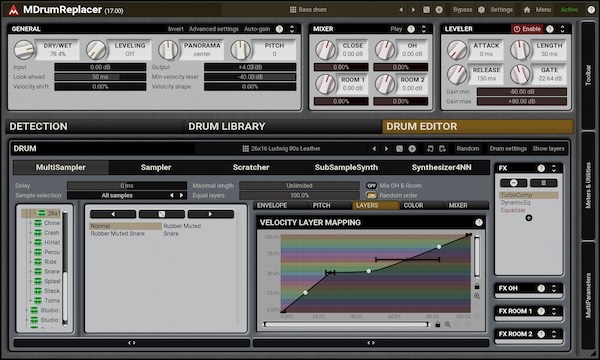Toggle the vertical lock icon beside the graph
Image resolution: width=600 pixels, height=360 pixels.
coord(477,286)
